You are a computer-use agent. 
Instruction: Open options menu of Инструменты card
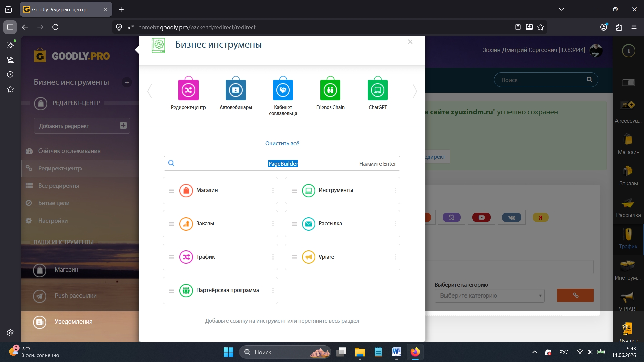click(x=395, y=190)
